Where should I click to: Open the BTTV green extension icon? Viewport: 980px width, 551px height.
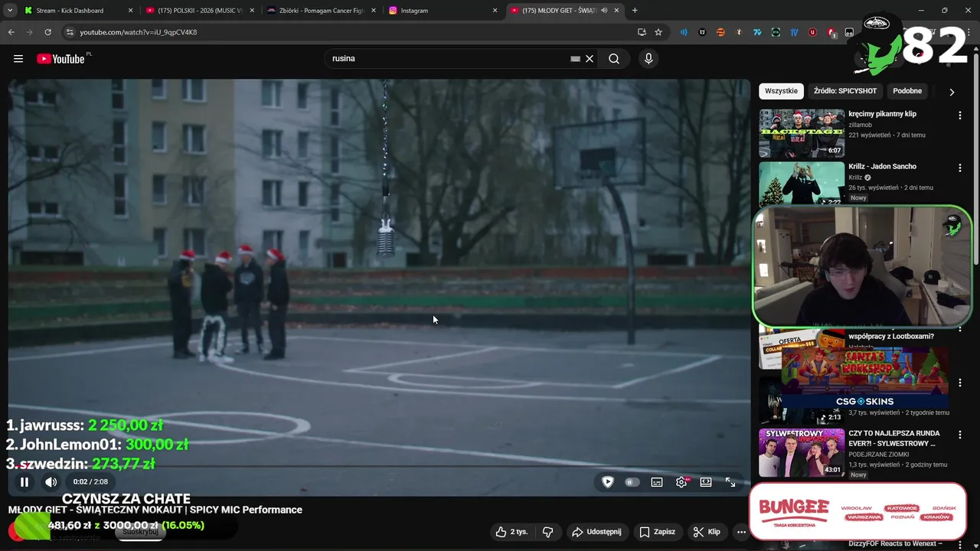776,32
